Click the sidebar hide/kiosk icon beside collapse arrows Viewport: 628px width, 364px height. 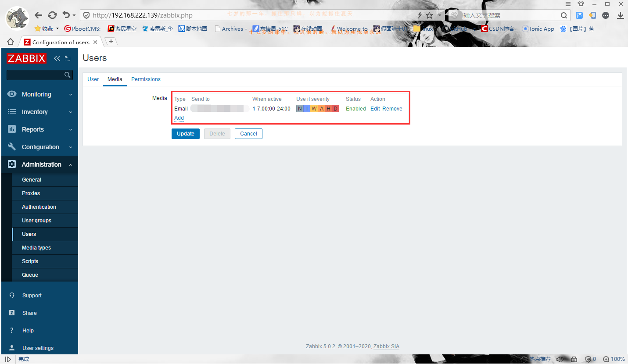click(x=68, y=58)
